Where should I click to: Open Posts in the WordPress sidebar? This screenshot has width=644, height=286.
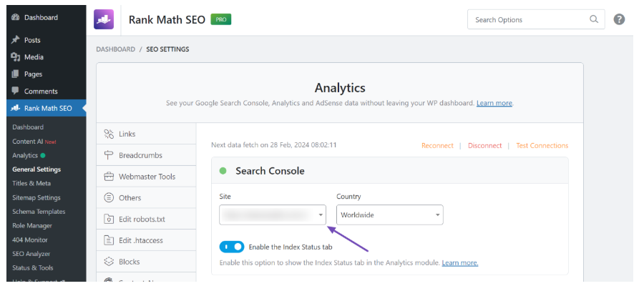click(x=32, y=40)
